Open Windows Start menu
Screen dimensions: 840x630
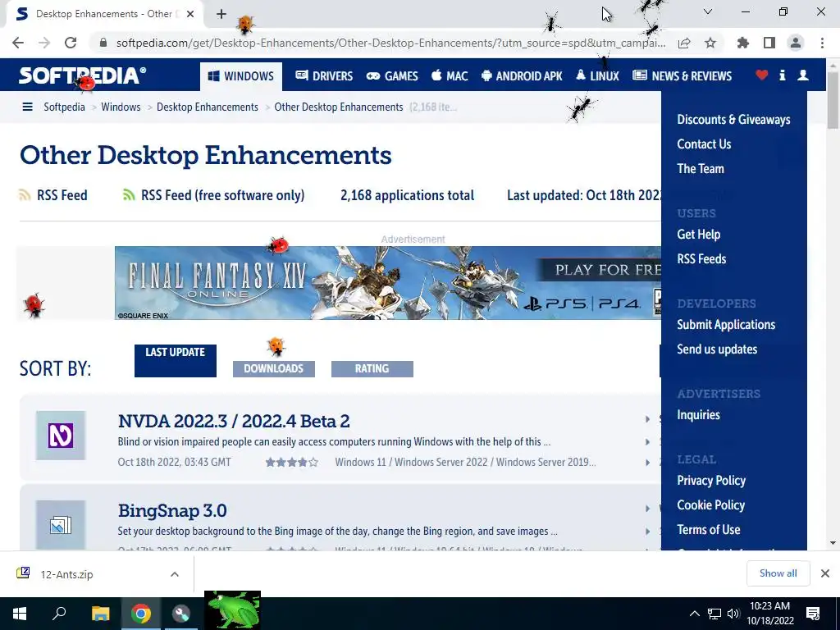(x=20, y=614)
